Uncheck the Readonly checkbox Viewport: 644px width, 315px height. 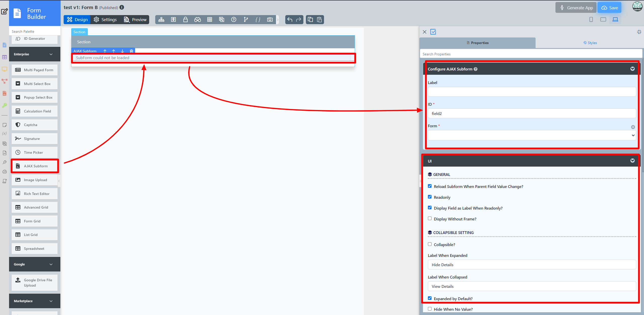[430, 197]
